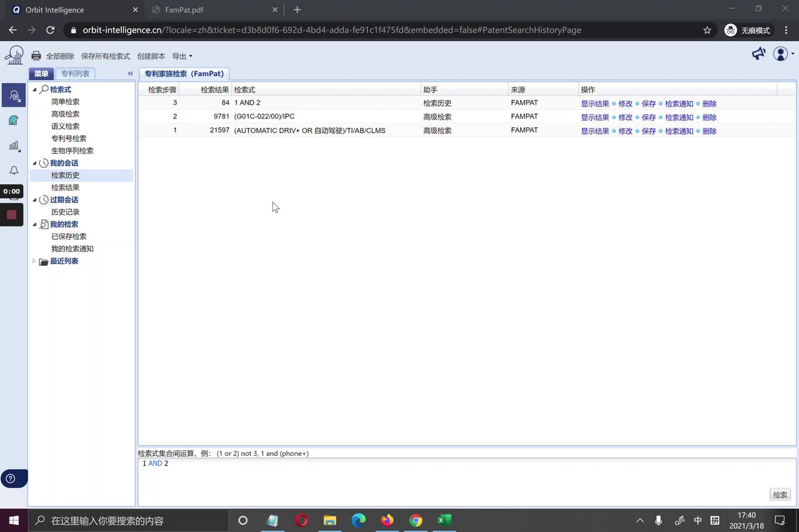The image size is (799, 532).
Task: Collapse the 检索式 tree section
Action: click(35, 90)
